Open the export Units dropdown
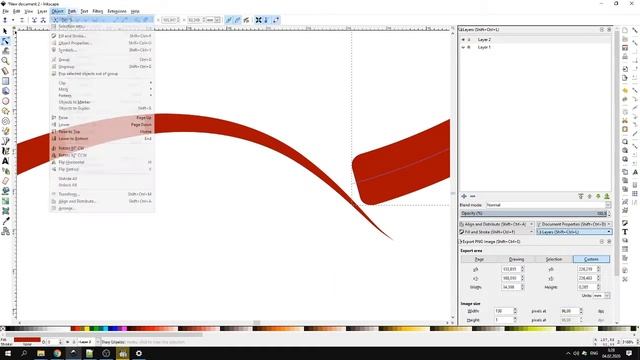 [x=602, y=296]
